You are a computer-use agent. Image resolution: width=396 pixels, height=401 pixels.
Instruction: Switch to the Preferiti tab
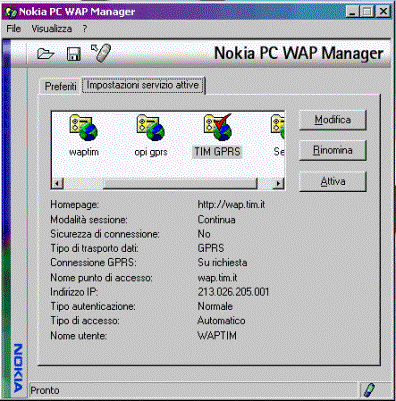[x=61, y=86]
